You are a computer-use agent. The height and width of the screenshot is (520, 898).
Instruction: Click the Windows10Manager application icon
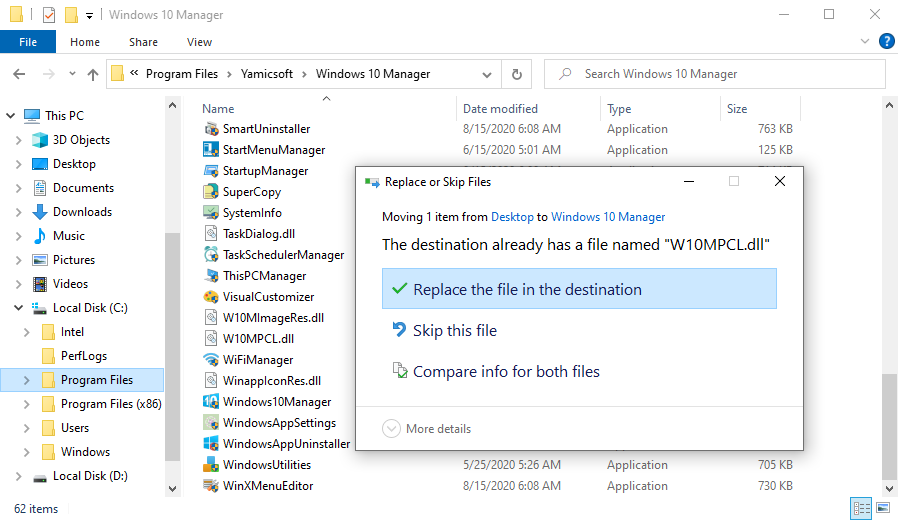point(211,402)
